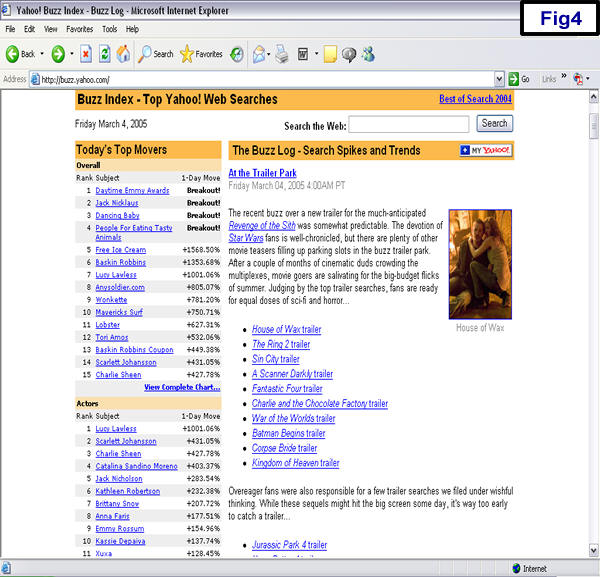Open the Corpse Bride trailer link
Viewport: 600px width, 577px height.
pos(284,448)
